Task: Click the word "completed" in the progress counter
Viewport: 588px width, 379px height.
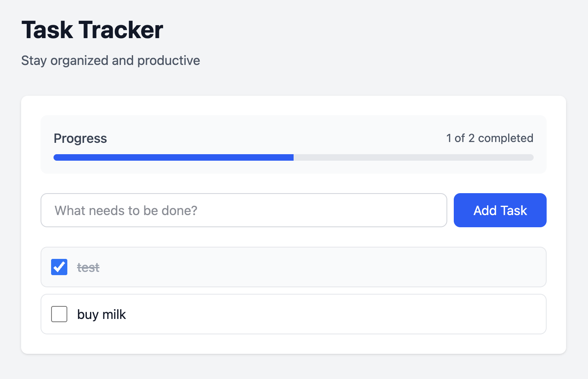Action: point(505,138)
